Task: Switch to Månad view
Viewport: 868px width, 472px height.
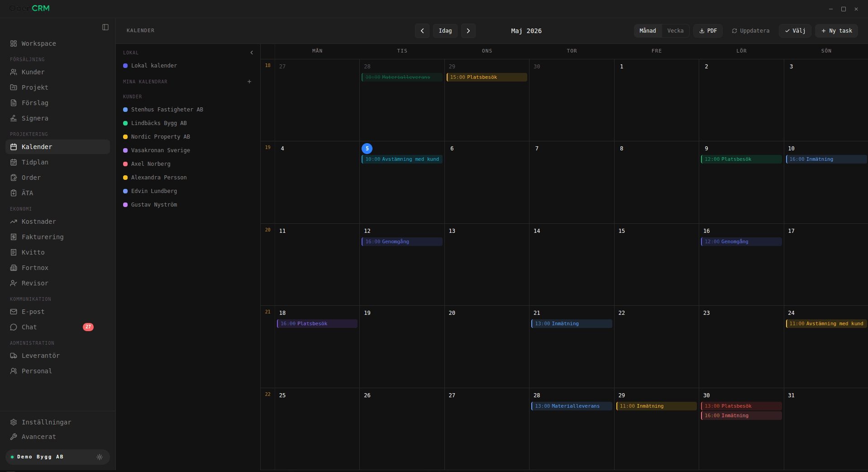Action: tap(648, 31)
